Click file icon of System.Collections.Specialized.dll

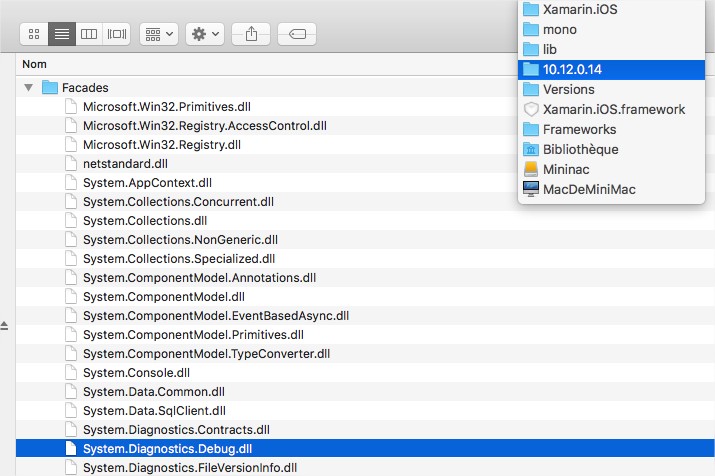tap(71, 259)
